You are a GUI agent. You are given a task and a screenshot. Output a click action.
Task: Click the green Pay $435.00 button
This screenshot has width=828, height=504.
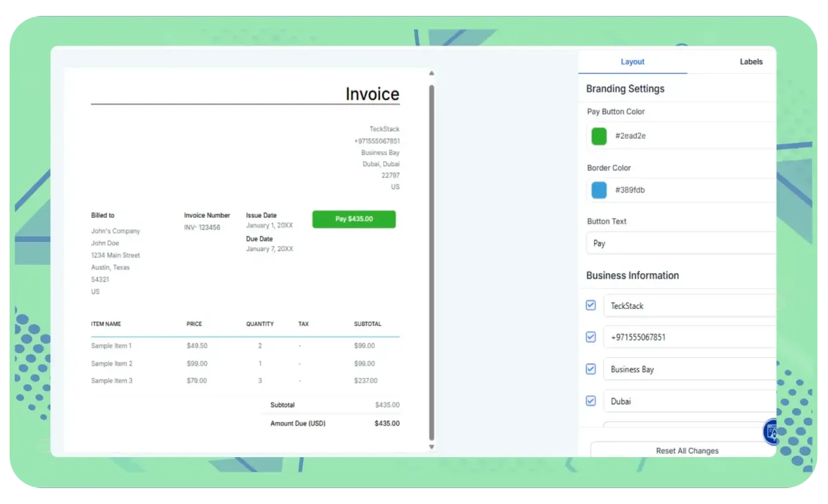[353, 219]
